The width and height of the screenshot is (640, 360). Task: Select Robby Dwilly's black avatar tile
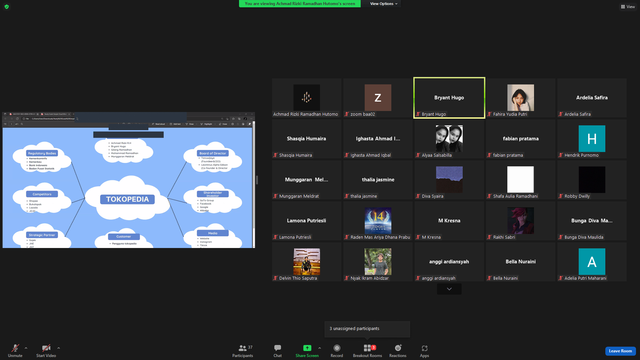tap(591, 180)
